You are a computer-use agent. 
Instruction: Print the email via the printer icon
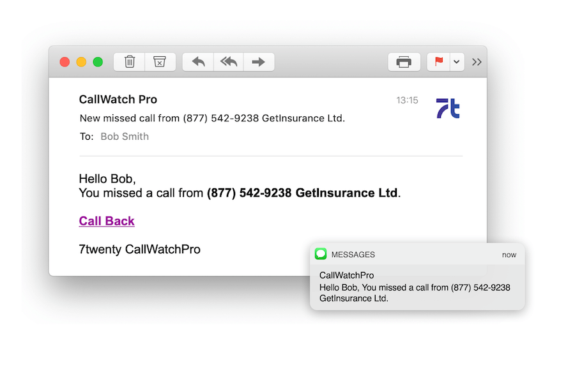pyautogui.click(x=404, y=61)
